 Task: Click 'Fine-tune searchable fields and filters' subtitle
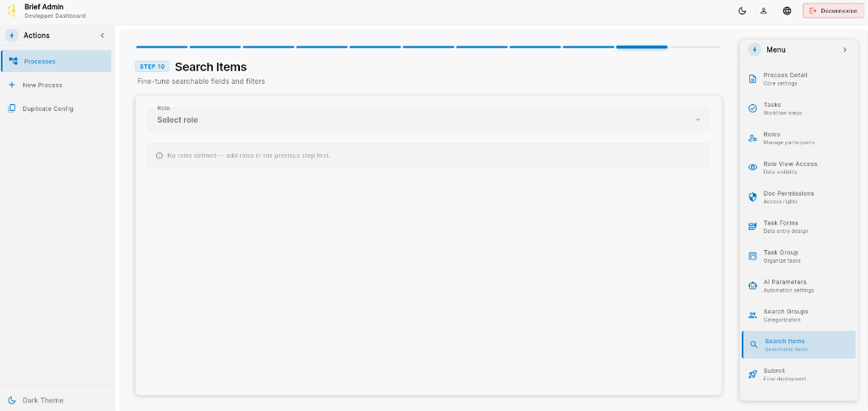[x=201, y=81]
